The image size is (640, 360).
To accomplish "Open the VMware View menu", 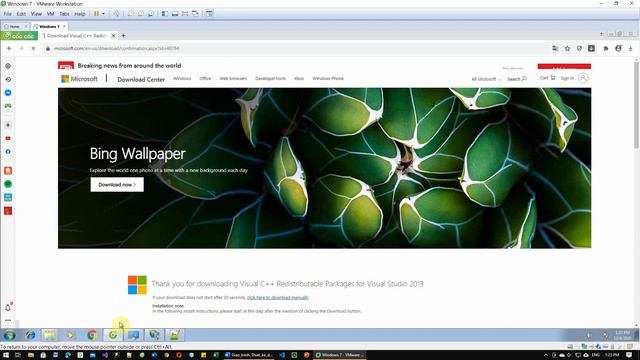I will (36, 13).
